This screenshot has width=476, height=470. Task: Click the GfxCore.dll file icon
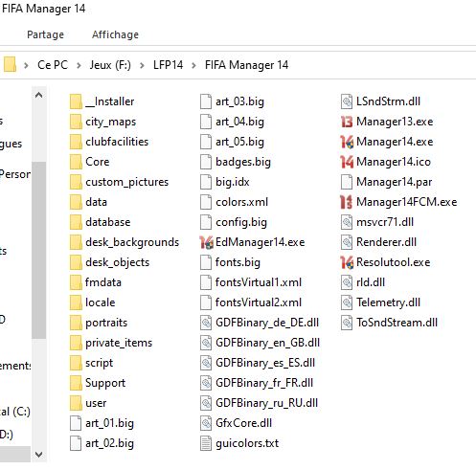[x=206, y=423]
